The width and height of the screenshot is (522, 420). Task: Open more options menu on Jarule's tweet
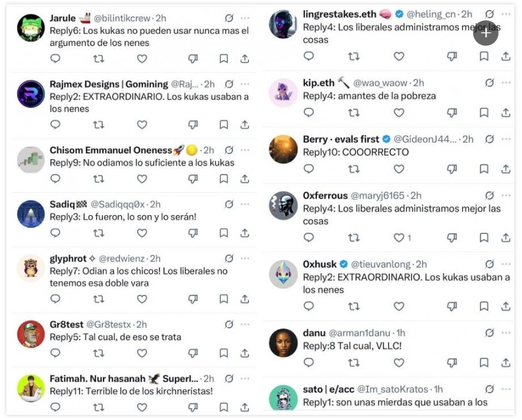(244, 18)
